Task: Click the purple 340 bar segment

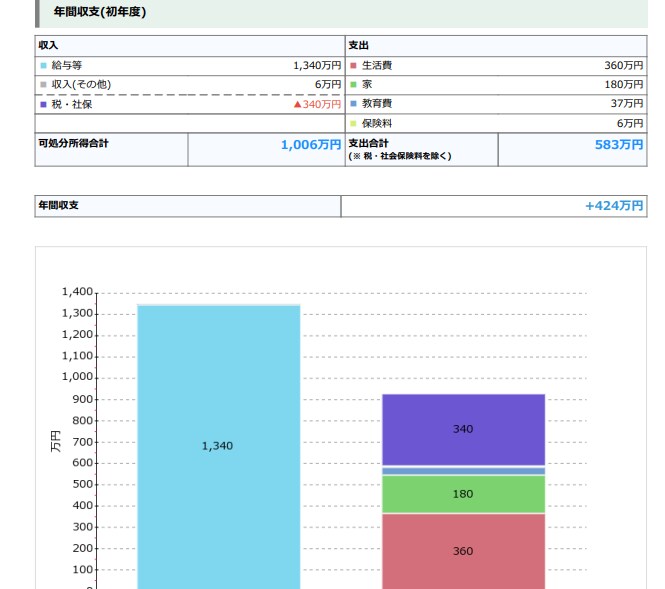Action: [464, 430]
